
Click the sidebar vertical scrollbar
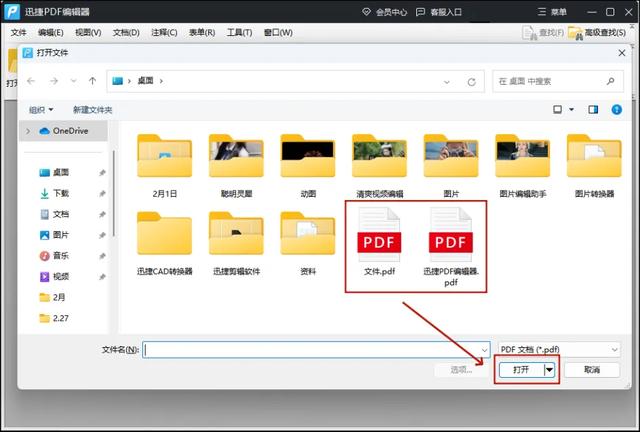(114, 194)
